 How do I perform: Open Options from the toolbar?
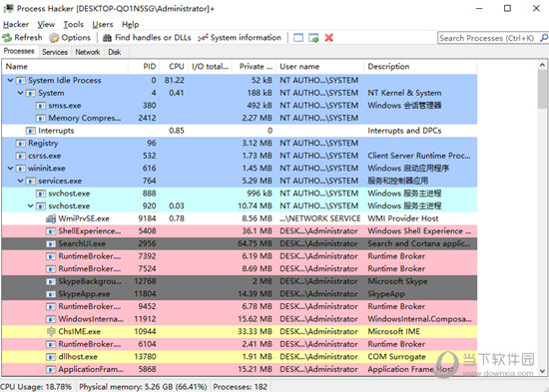point(69,38)
